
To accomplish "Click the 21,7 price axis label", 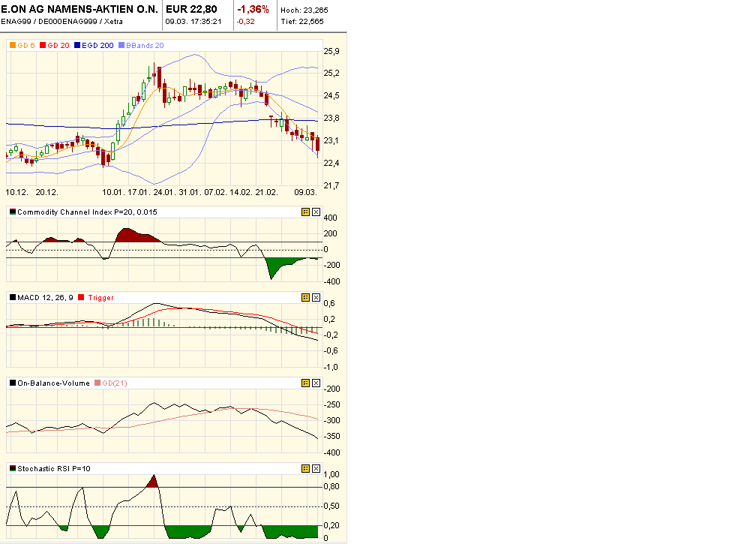I will (x=331, y=185).
